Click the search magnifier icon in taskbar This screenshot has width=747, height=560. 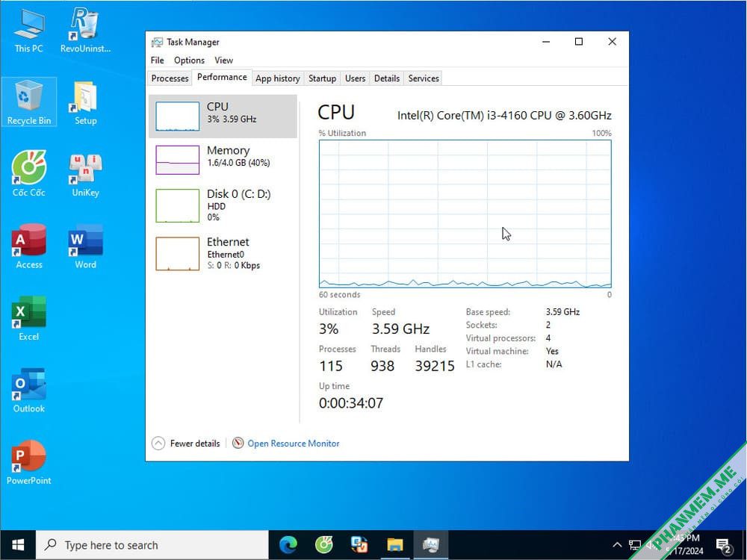click(x=50, y=544)
